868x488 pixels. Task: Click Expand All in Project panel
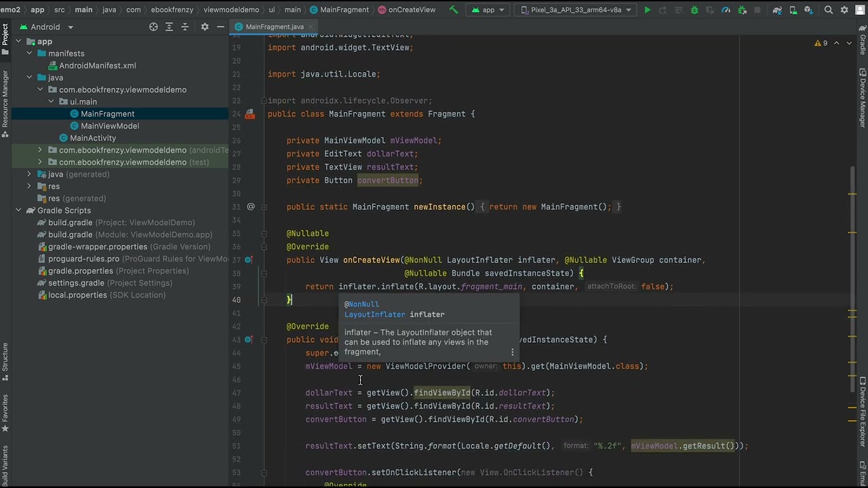pos(170,26)
